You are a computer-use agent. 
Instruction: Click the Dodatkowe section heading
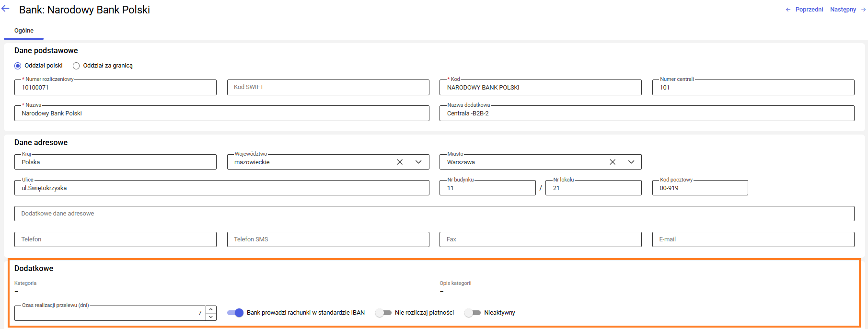click(34, 269)
